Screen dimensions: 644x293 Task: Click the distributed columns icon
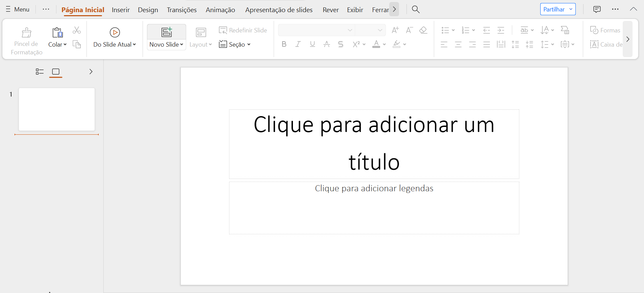pos(501,44)
